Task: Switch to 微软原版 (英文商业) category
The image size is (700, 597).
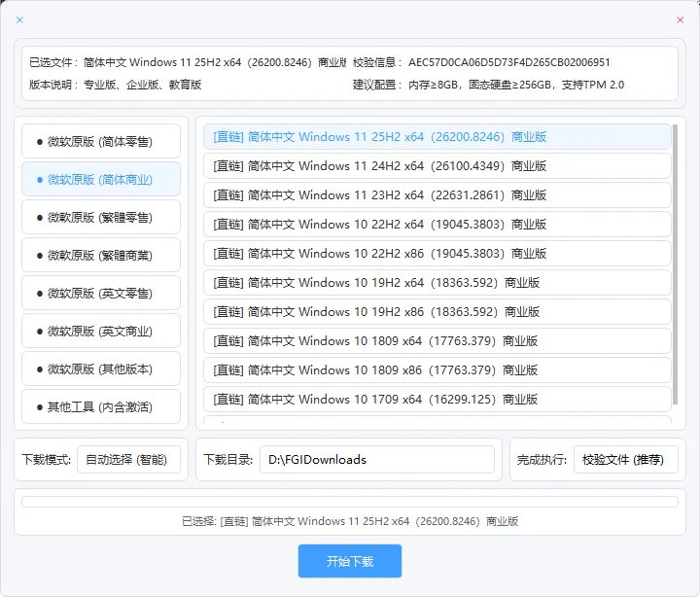Action: click(101, 332)
